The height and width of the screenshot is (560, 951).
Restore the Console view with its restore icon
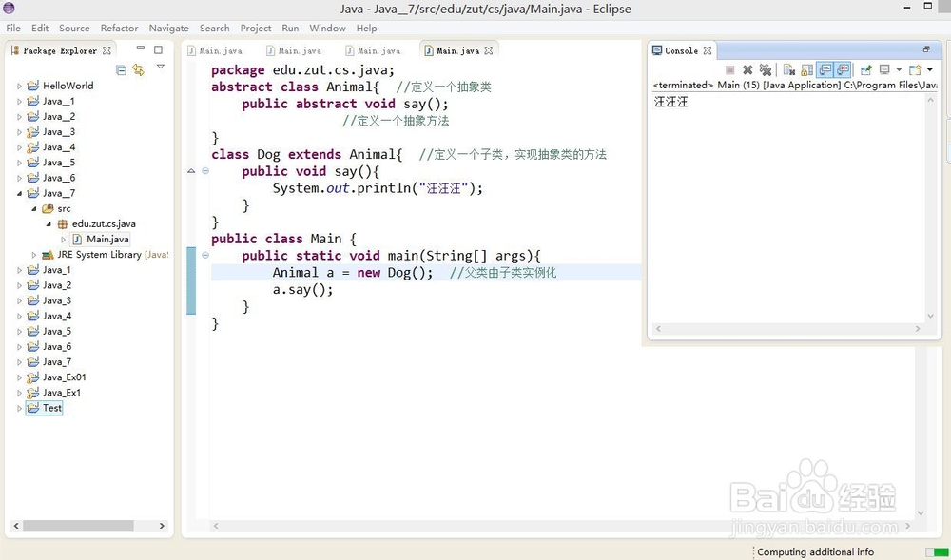[x=926, y=49]
